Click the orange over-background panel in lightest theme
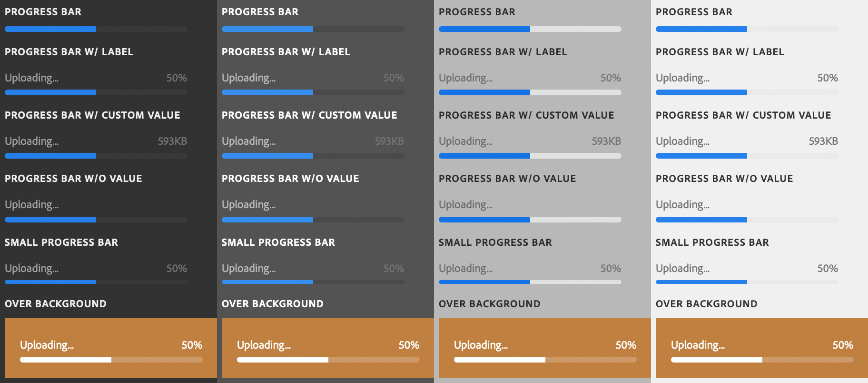Viewport: 868px width, 383px height. (x=760, y=348)
